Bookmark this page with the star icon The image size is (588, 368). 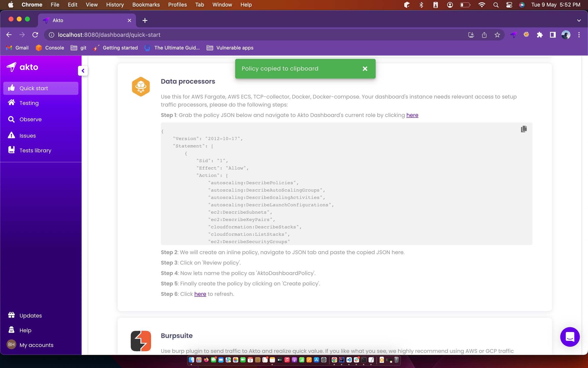pos(497,35)
